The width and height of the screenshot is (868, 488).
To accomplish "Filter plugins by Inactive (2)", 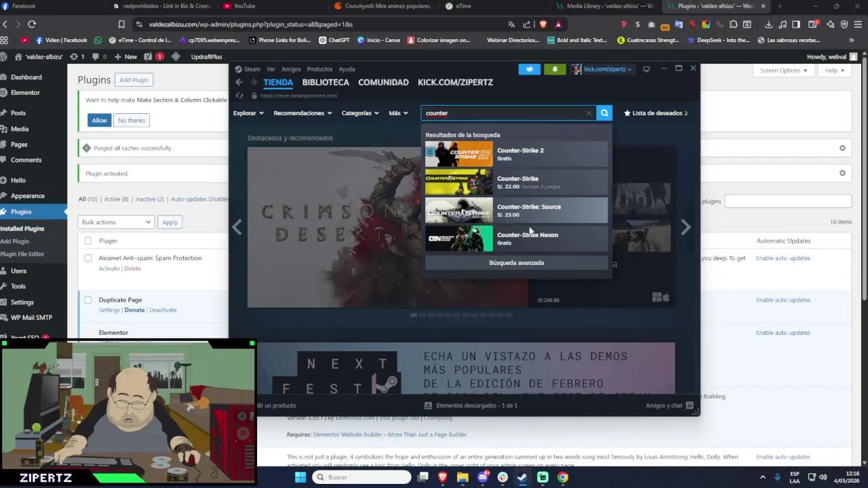I will pos(150,199).
